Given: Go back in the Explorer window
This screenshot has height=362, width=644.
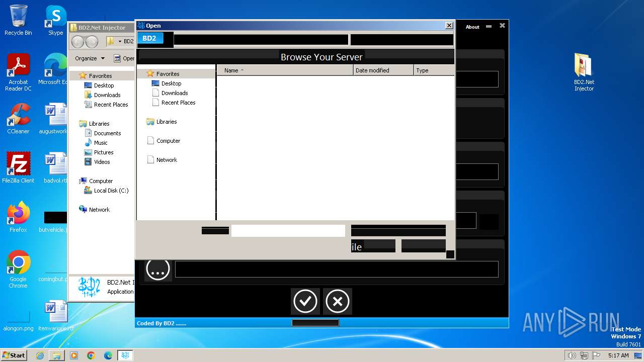Looking at the screenshot, I should 78,42.
